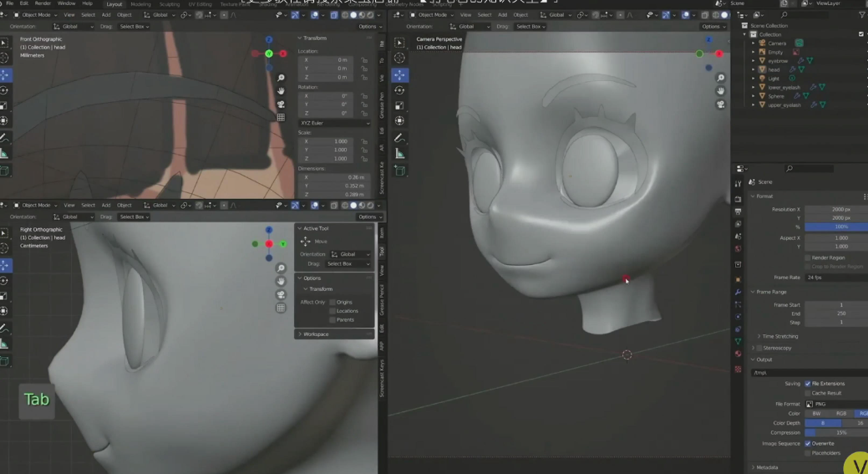Enable the Placeholders checkbox
Viewport: 868px width, 474px height.
click(808, 452)
